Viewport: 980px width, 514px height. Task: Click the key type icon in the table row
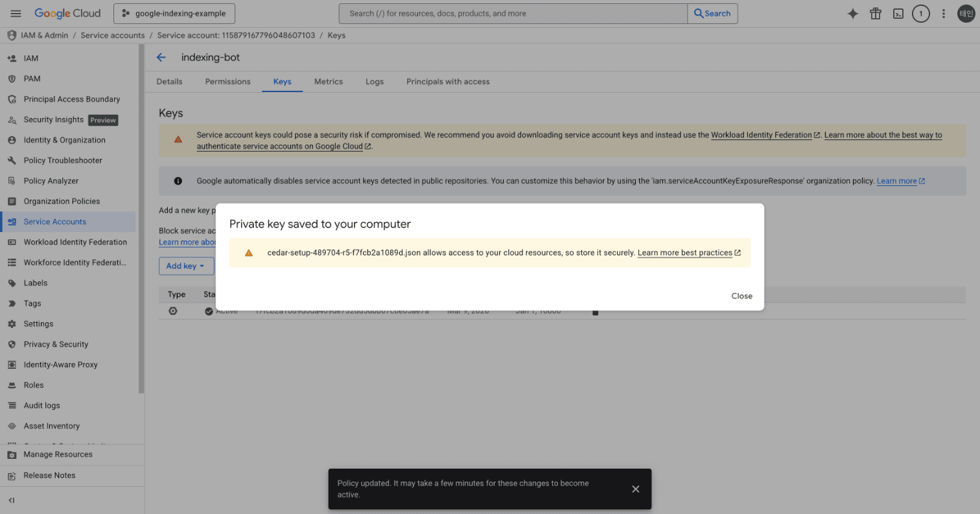(x=173, y=311)
